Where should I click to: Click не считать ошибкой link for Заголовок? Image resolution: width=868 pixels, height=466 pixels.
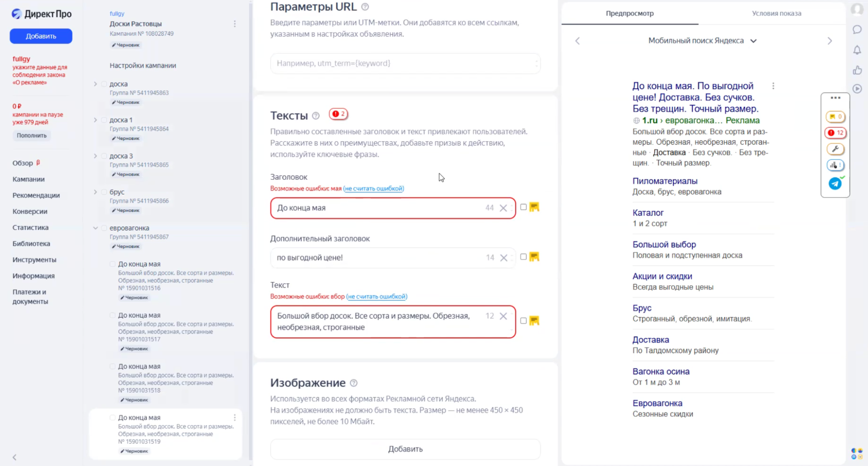point(373,188)
